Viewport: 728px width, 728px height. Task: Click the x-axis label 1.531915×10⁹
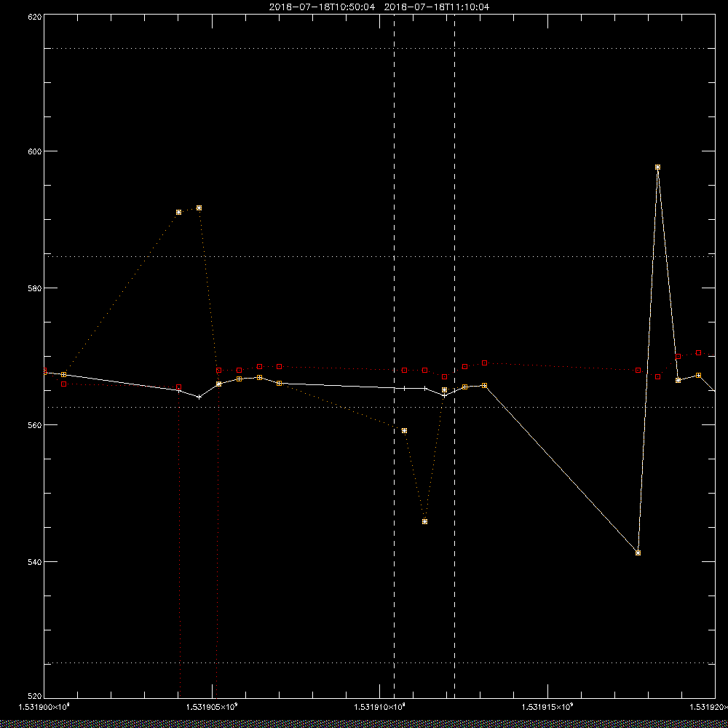pyautogui.click(x=548, y=707)
